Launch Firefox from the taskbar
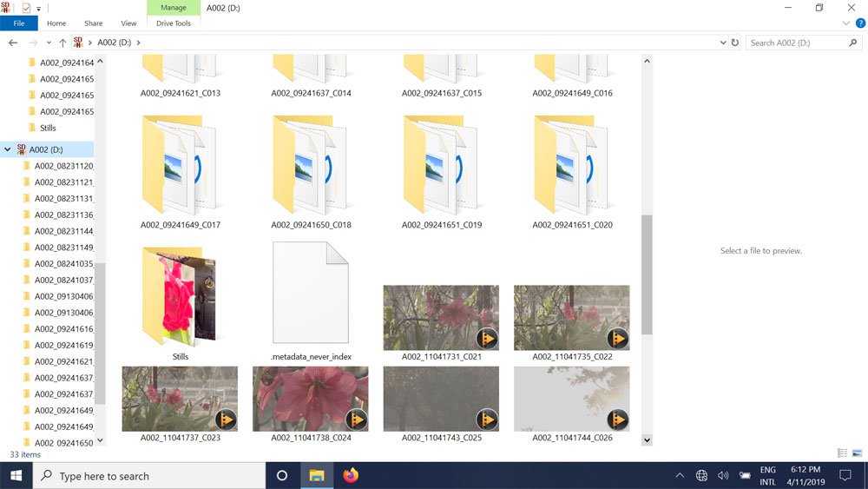 [351, 476]
